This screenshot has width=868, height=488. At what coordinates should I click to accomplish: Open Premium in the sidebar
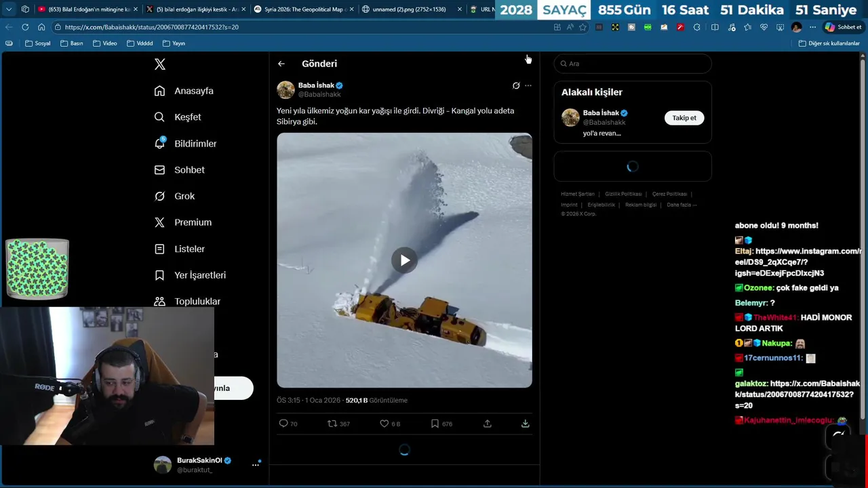tap(182, 222)
